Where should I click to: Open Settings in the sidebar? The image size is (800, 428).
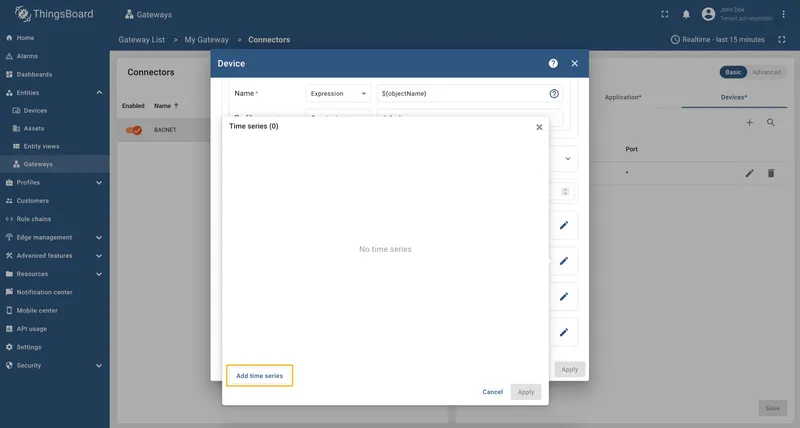point(55,347)
